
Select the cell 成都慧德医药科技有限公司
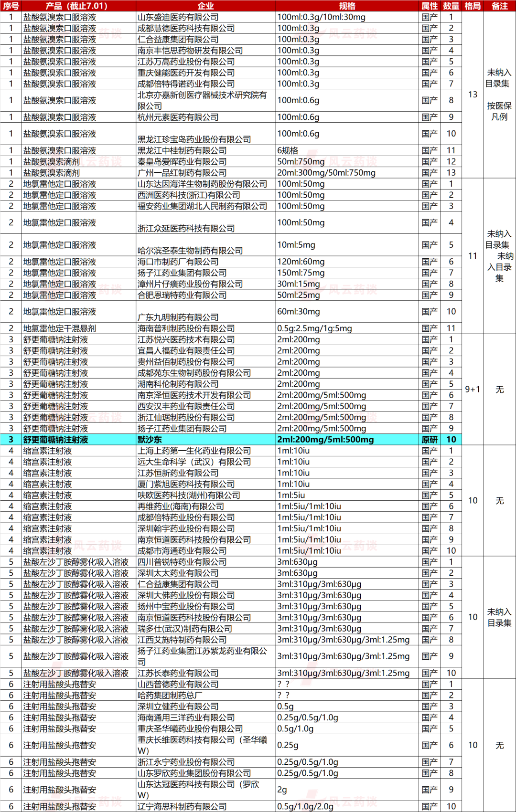click(x=206, y=28)
